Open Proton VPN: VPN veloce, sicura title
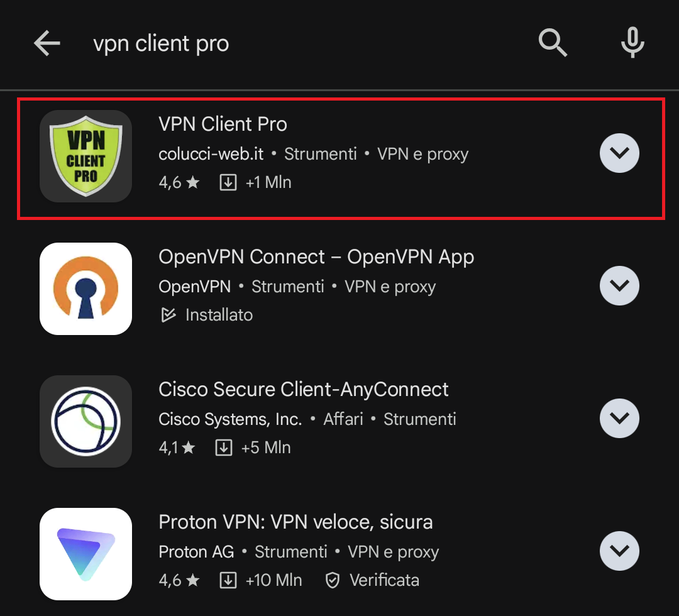Screen dimensions: 679x616 tap(295, 522)
